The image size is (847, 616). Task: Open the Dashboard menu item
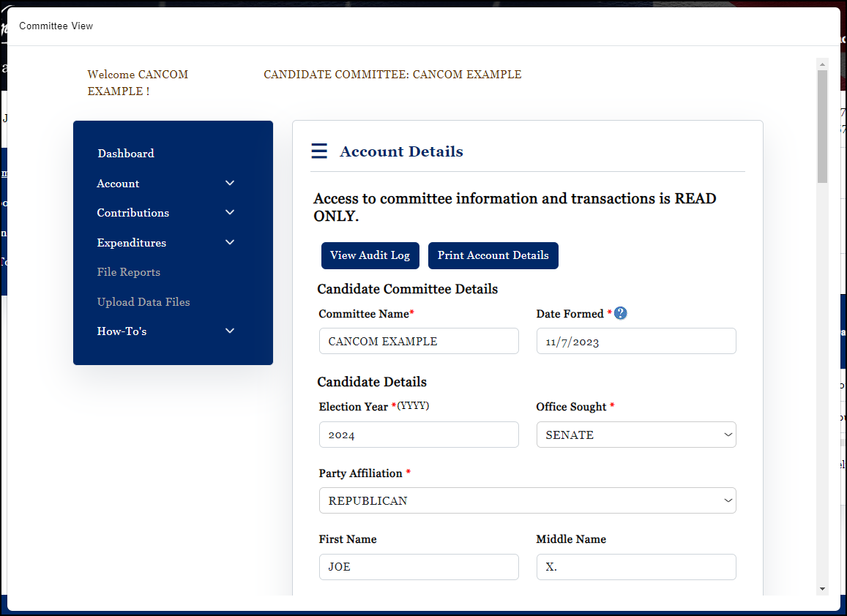pyautogui.click(x=126, y=154)
